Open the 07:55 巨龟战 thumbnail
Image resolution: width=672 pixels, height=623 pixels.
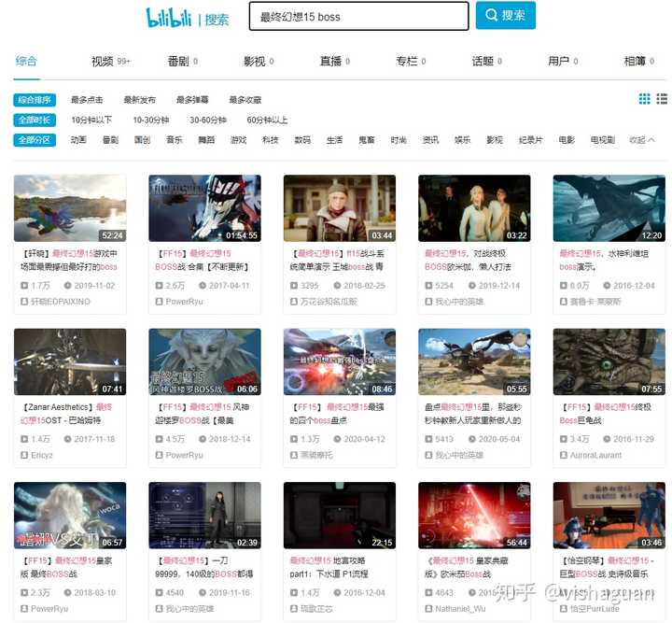609,361
